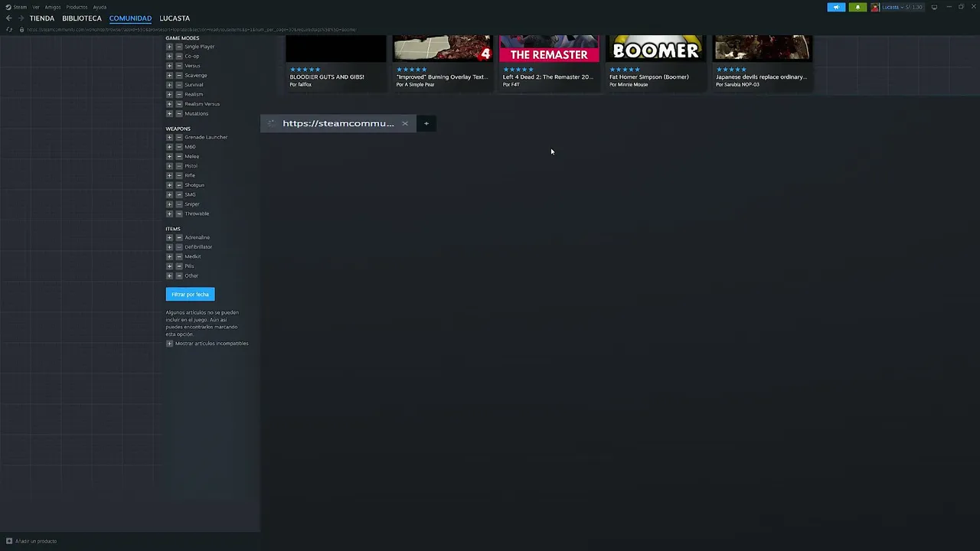
Task: Open notifications via the green bell button
Action: tap(857, 7)
